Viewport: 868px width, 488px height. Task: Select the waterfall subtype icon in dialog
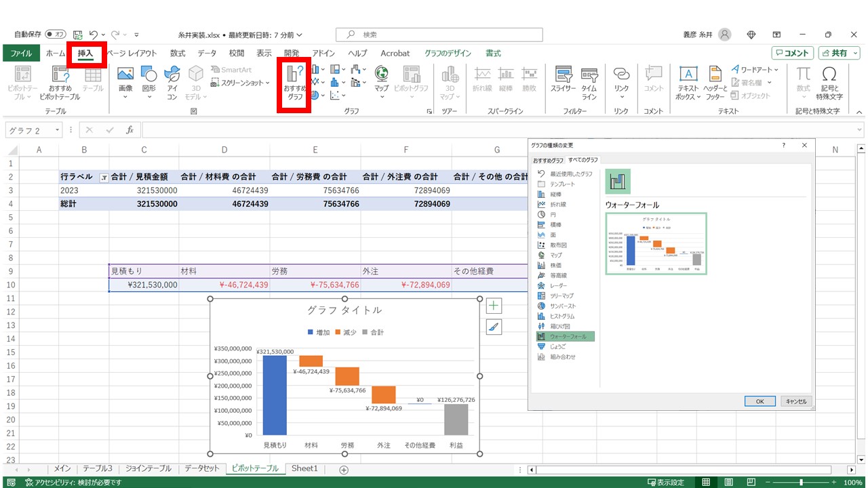618,181
